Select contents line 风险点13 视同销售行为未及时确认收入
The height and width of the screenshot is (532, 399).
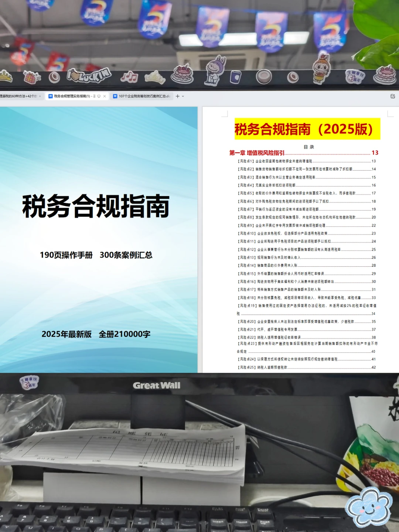coord(306,257)
